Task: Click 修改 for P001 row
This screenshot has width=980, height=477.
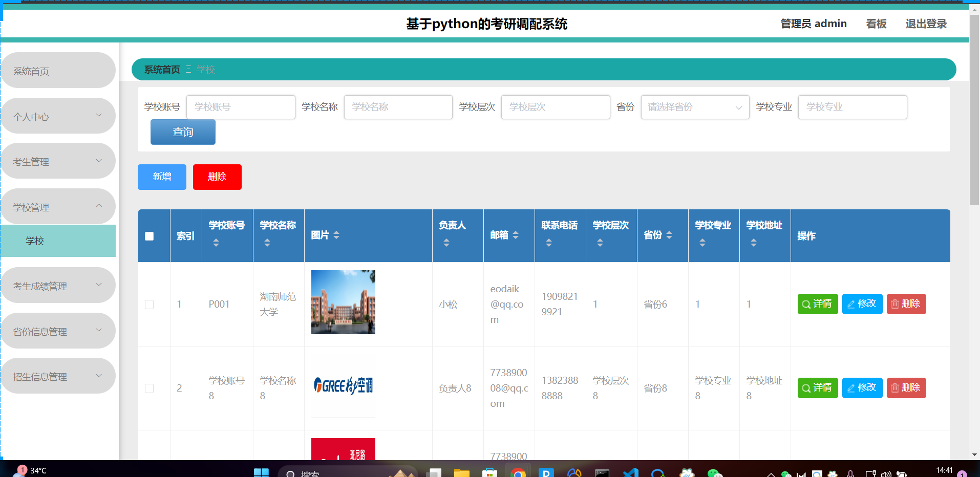Action: (x=862, y=304)
